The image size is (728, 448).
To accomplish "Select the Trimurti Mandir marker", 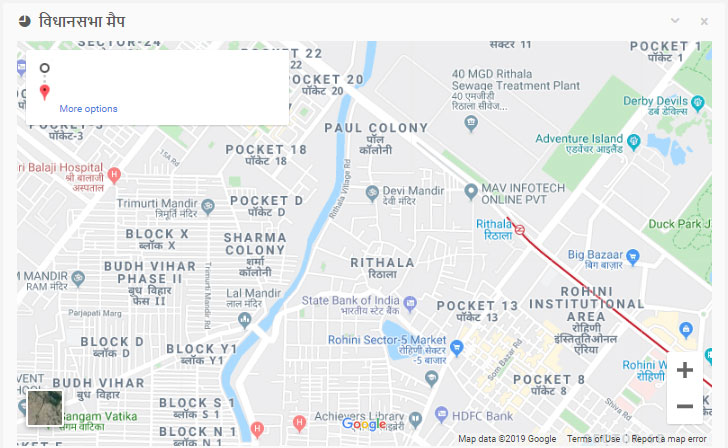I will click(x=208, y=206).
